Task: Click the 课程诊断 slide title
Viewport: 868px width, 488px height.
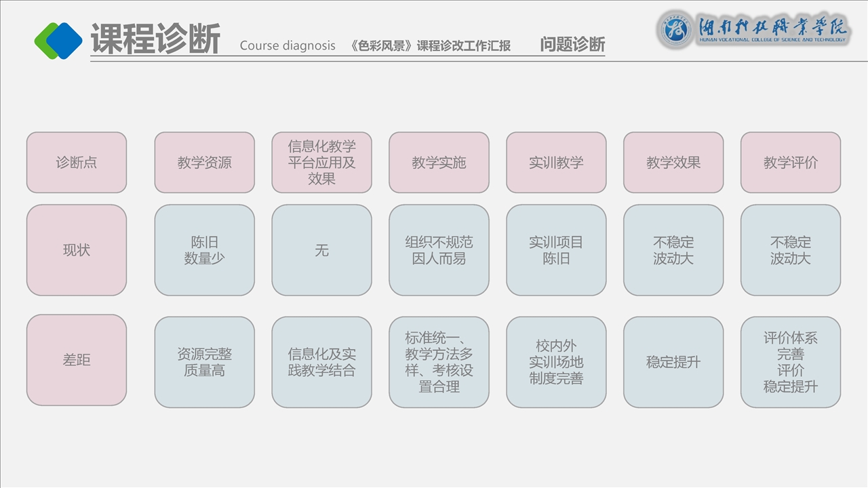Action: tap(155, 39)
